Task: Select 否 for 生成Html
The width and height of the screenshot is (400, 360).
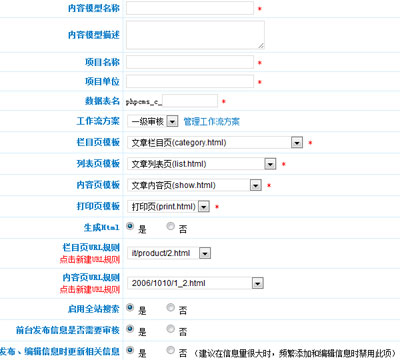Action: [x=171, y=226]
